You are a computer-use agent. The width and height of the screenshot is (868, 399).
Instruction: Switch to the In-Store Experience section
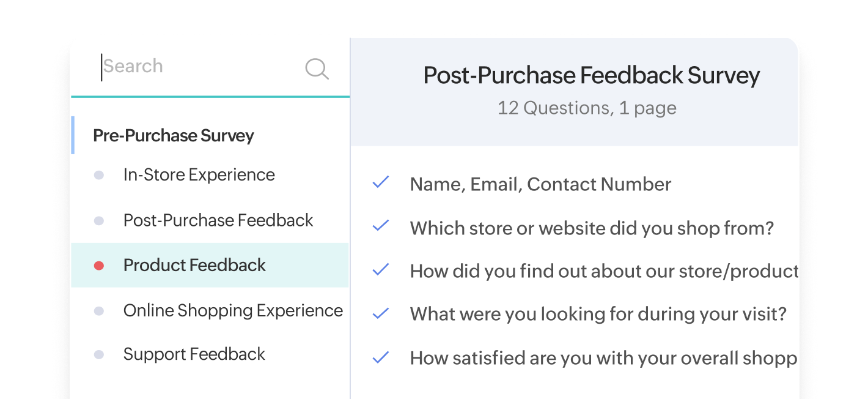tap(199, 175)
